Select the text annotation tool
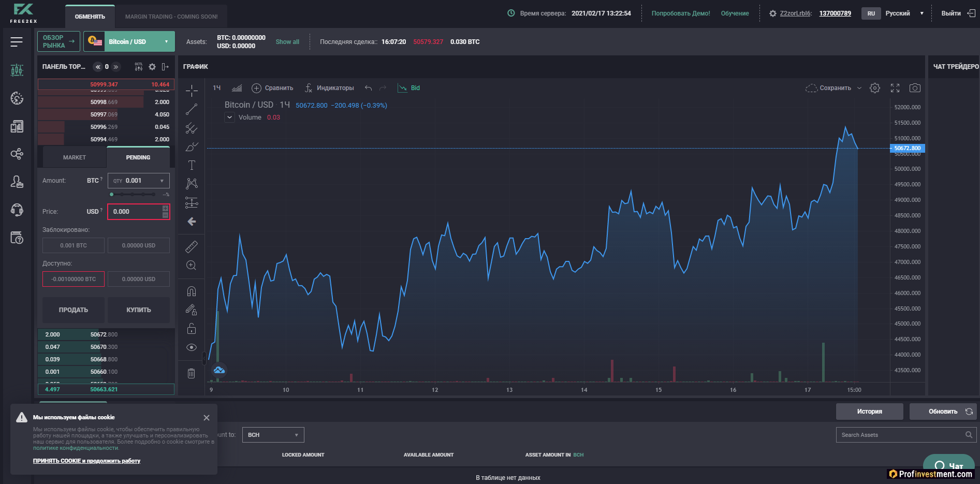 (x=192, y=165)
